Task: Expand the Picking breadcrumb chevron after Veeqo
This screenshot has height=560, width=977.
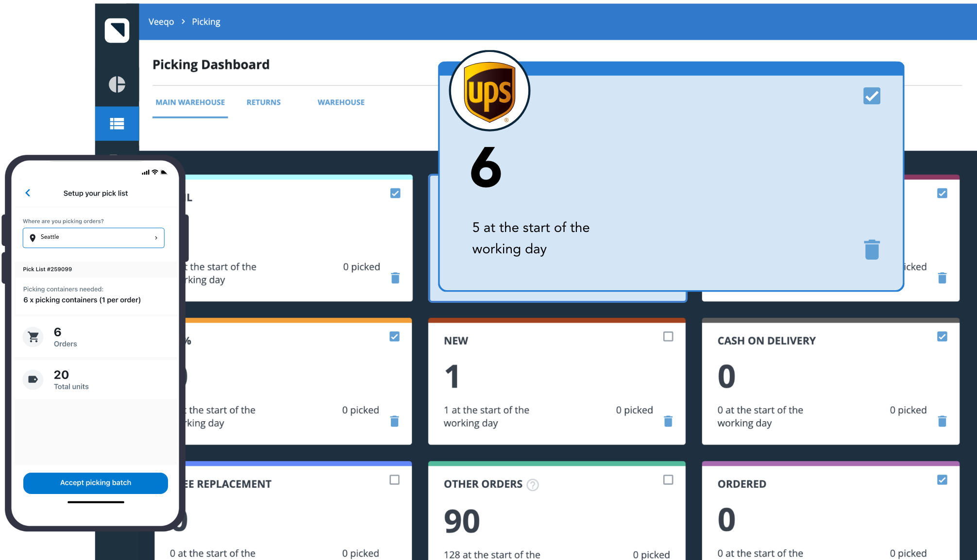Action: pyautogui.click(x=183, y=21)
